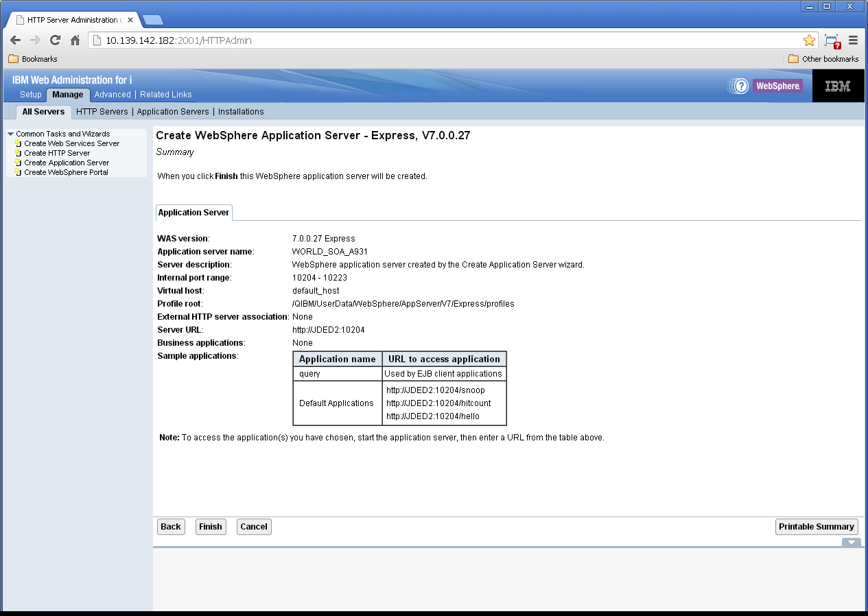The height and width of the screenshot is (616, 868).
Task: Switch to the HTTP Servers subtab
Action: coord(102,112)
